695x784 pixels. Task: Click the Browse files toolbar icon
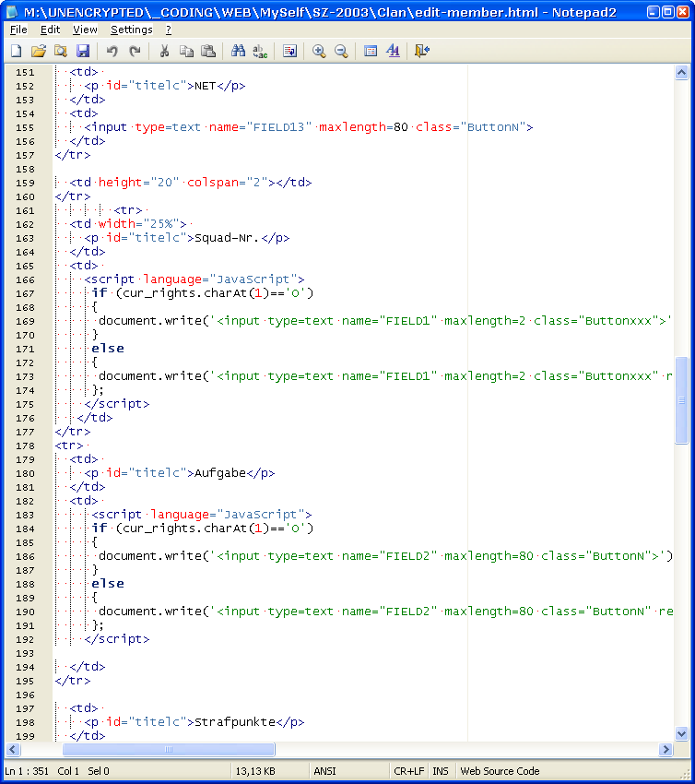[x=61, y=51]
